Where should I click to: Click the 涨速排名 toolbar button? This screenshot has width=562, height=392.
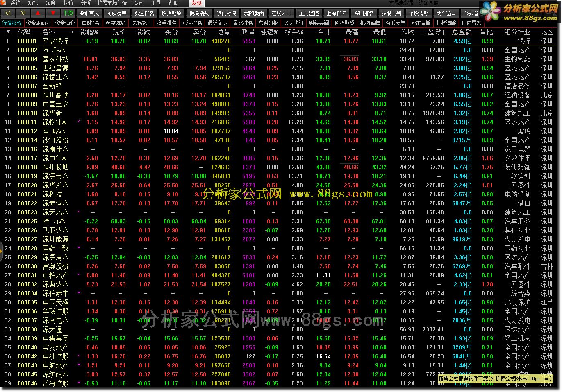pos(144,13)
